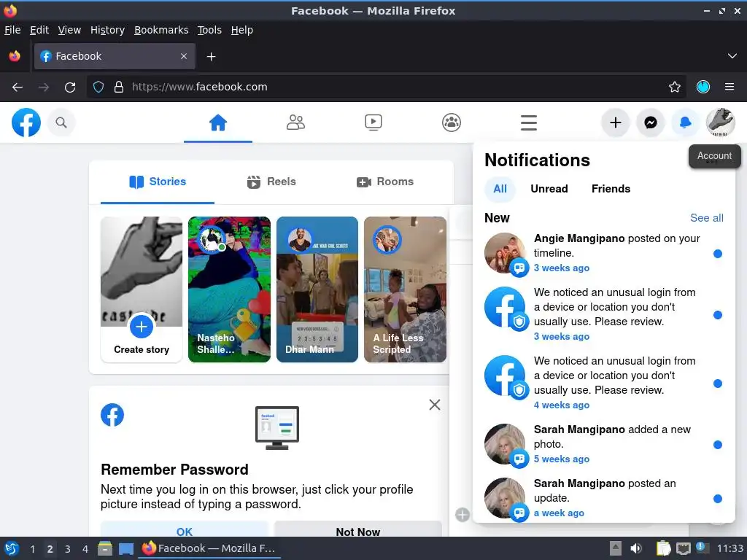This screenshot has height=560, width=747.
Task: Open the Help menu
Action: tap(242, 30)
